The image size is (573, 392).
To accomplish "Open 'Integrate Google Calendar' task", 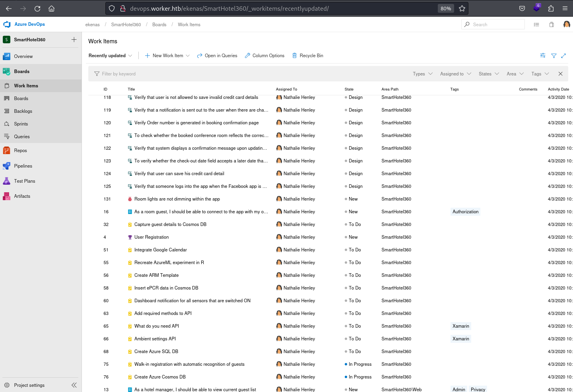I will click(161, 250).
